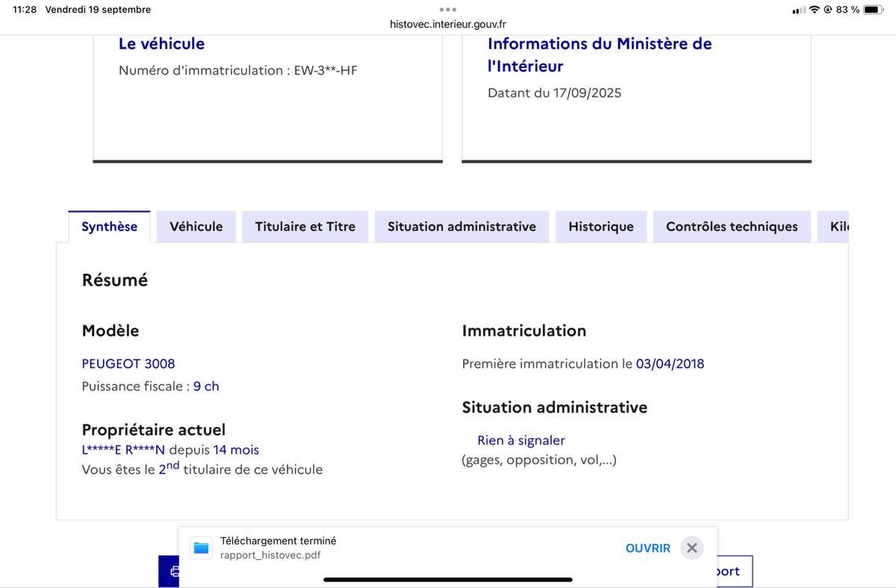
Task: Select the Synthèse tab
Action: [x=109, y=227]
